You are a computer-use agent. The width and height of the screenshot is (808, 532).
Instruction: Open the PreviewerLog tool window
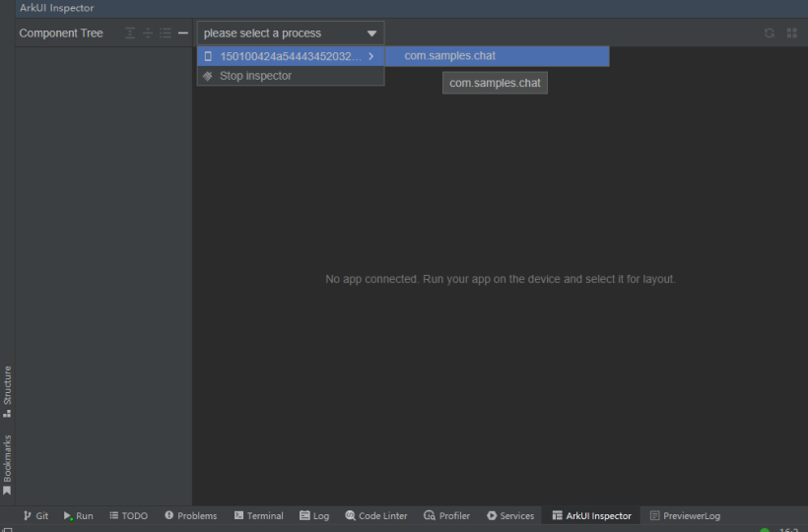(686, 515)
